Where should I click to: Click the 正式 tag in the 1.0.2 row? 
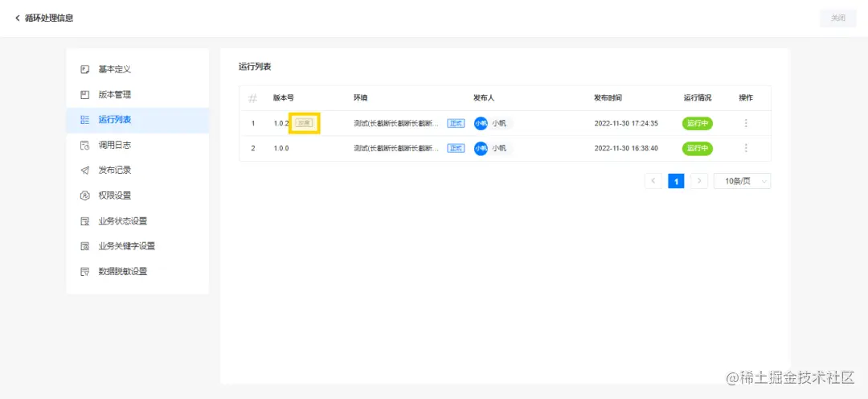coord(457,123)
